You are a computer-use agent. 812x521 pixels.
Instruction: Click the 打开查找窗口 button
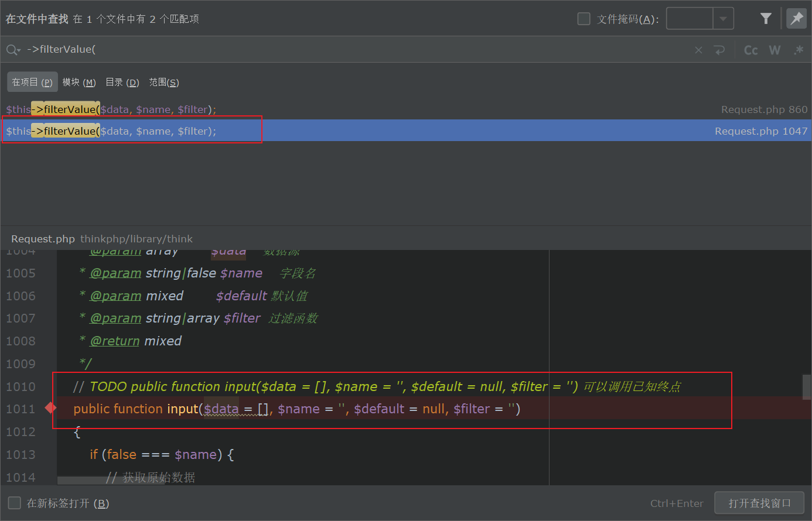coord(759,503)
